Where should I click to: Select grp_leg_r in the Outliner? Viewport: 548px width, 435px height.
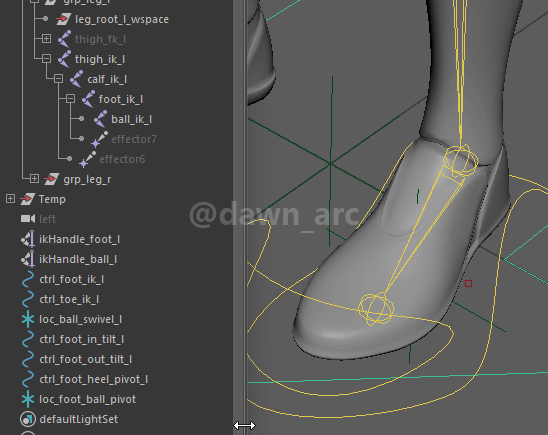click(x=87, y=180)
